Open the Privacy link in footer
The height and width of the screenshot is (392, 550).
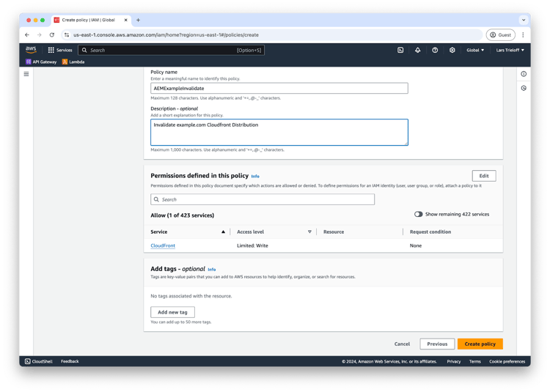point(453,361)
